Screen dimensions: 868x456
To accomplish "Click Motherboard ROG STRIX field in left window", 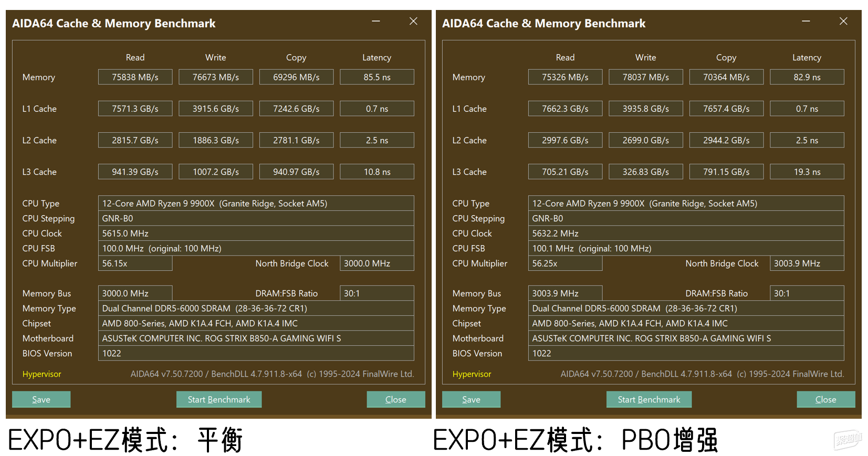I will coord(256,338).
